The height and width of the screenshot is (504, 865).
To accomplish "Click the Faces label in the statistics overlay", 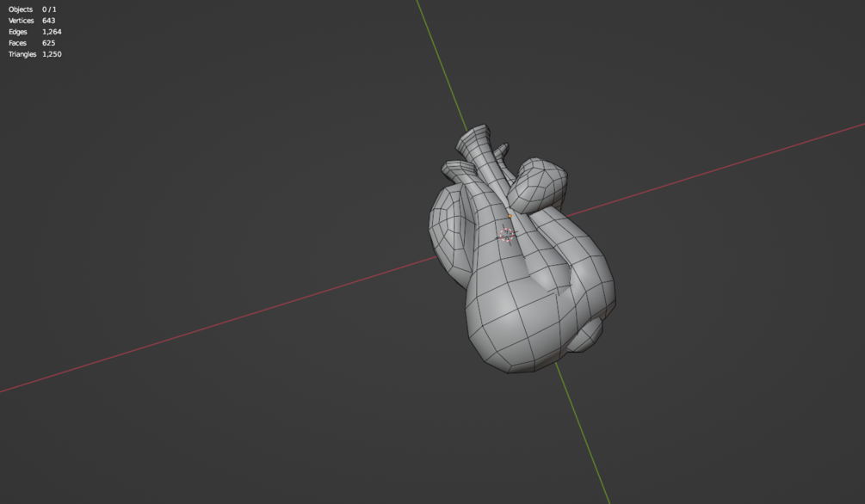I will tap(17, 43).
